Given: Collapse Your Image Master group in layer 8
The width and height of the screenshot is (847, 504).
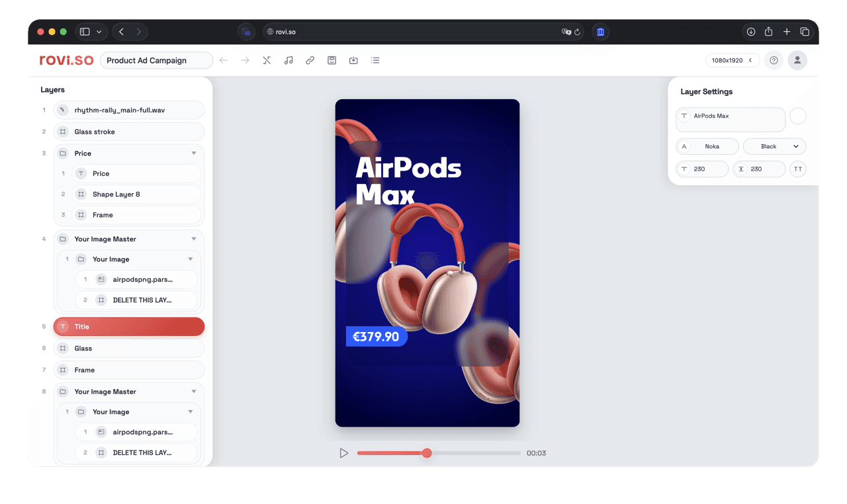Looking at the screenshot, I should point(194,392).
